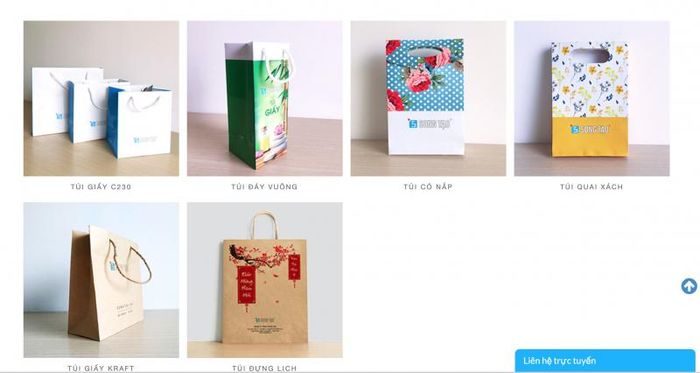Open the Túi Đựng Lịch bag image
700x373 pixels.
click(265, 280)
